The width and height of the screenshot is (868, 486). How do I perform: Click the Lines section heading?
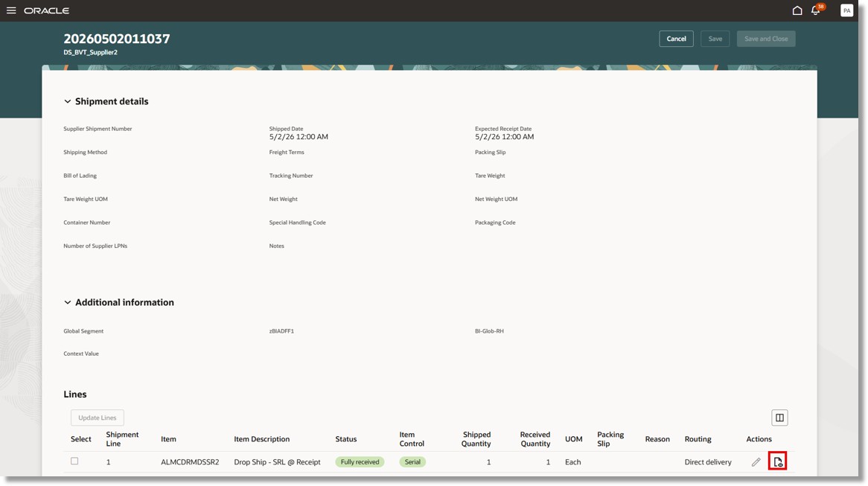75,394
